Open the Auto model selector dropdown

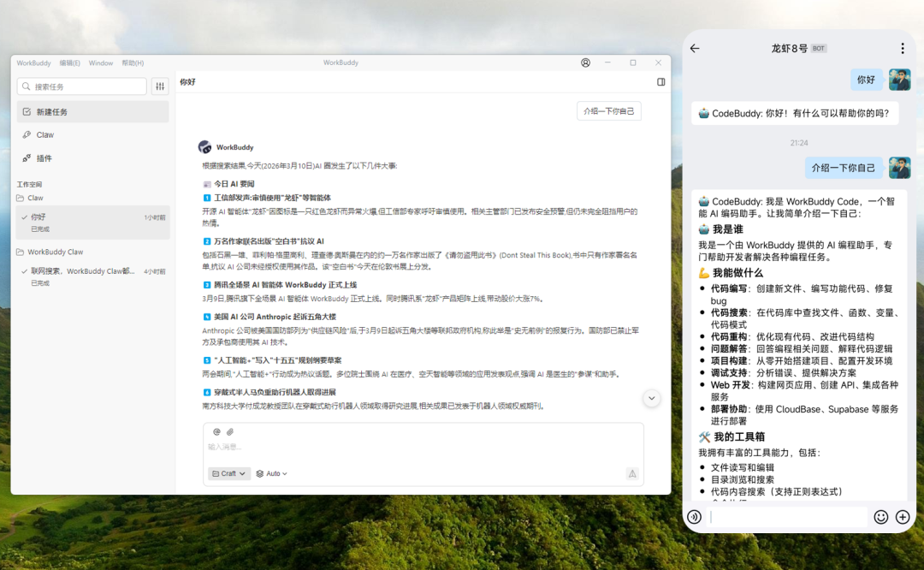[270, 473]
